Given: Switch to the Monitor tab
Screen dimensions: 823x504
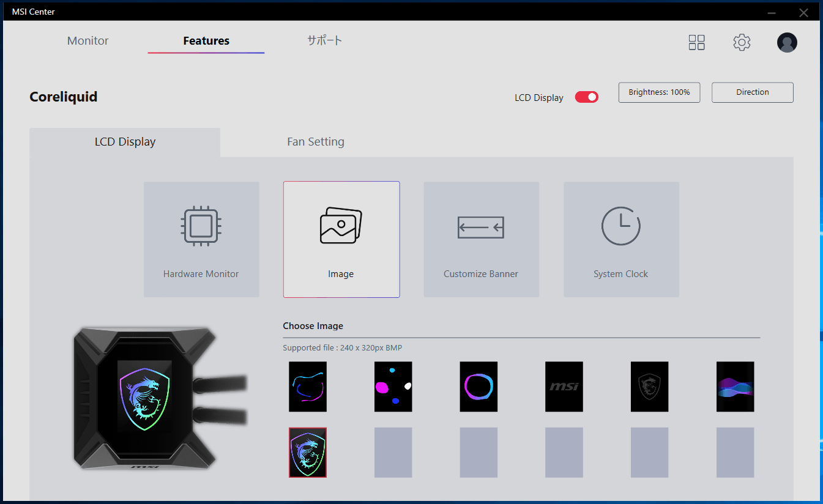Looking at the screenshot, I should point(88,41).
